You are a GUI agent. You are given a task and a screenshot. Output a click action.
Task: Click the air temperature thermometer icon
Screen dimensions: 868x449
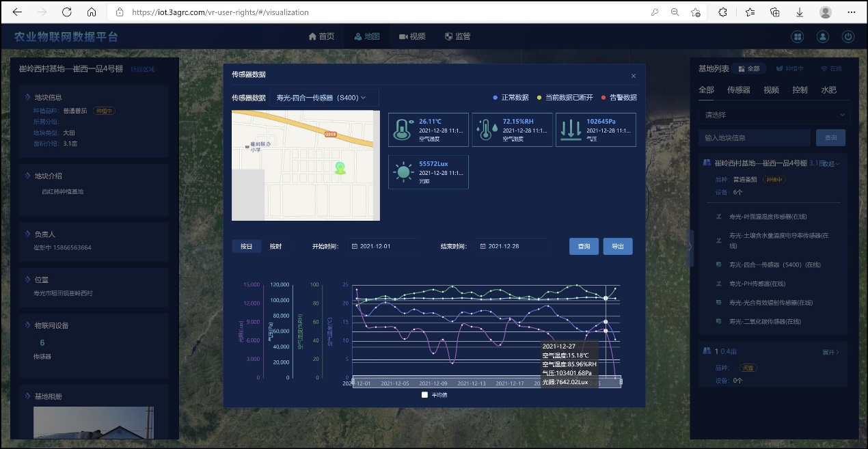(x=403, y=130)
